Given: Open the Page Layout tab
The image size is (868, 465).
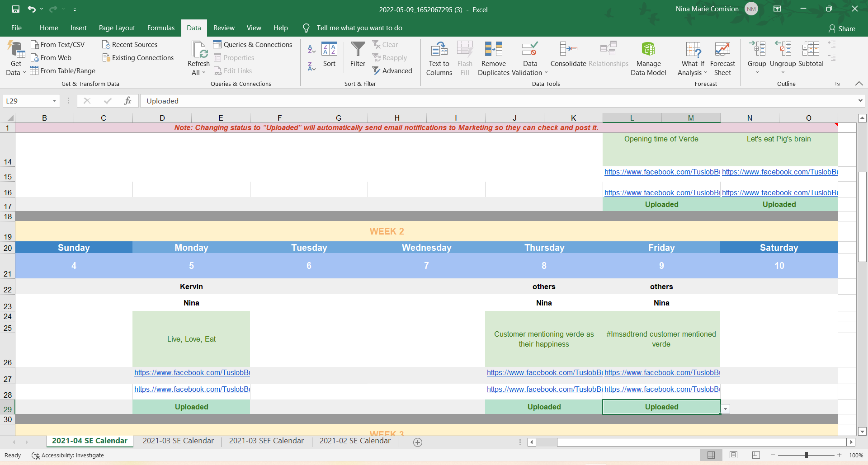Looking at the screenshot, I should click(117, 28).
